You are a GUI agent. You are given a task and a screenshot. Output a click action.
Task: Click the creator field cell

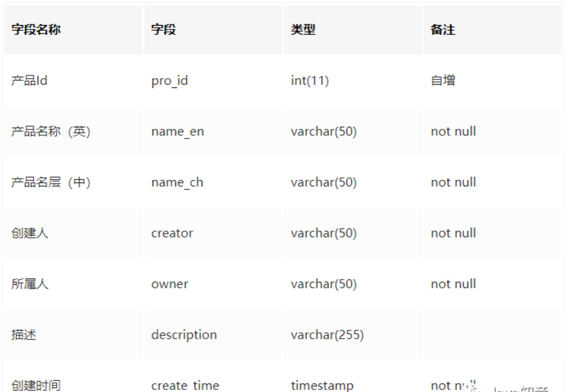pyautogui.click(x=213, y=233)
